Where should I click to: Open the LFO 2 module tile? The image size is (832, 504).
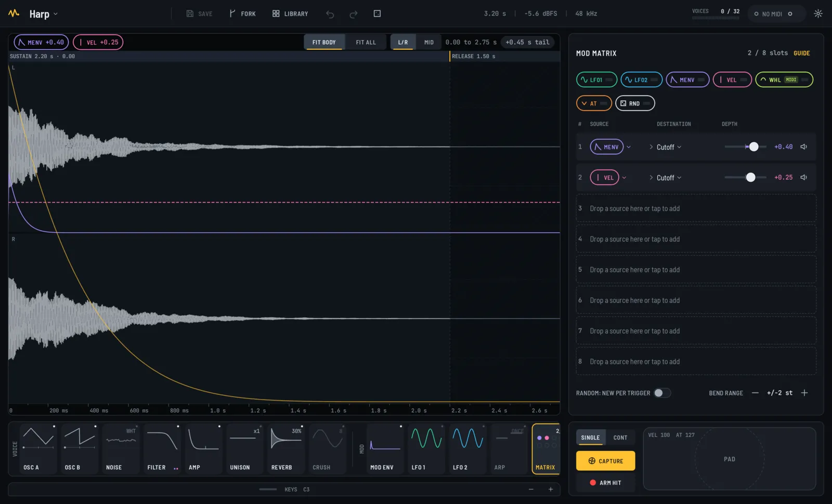click(x=468, y=449)
